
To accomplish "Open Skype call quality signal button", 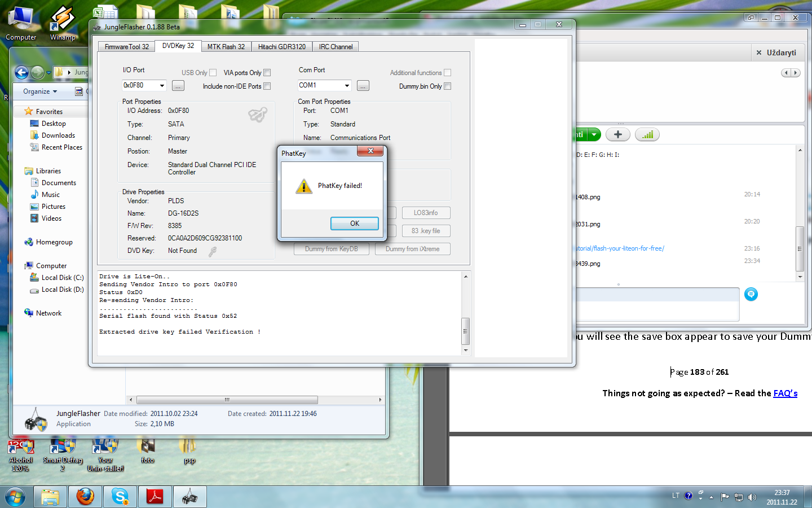I will pos(647,134).
